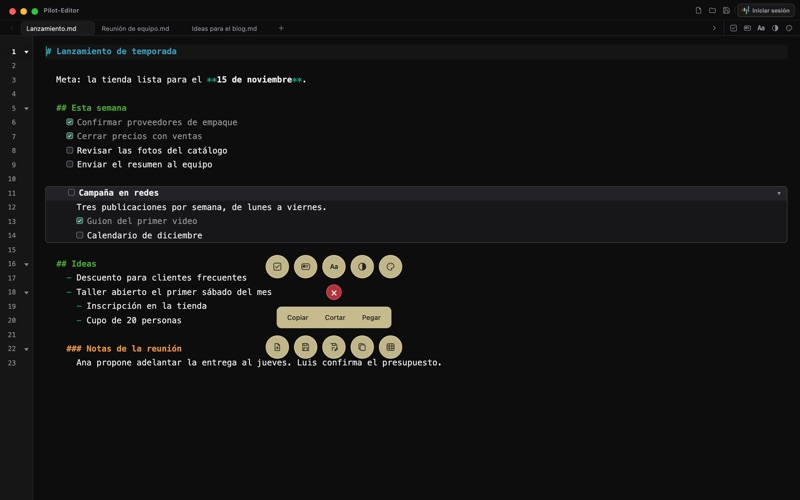Choose Pegar in the context menu
Image resolution: width=800 pixels, height=500 pixels.
point(371,317)
